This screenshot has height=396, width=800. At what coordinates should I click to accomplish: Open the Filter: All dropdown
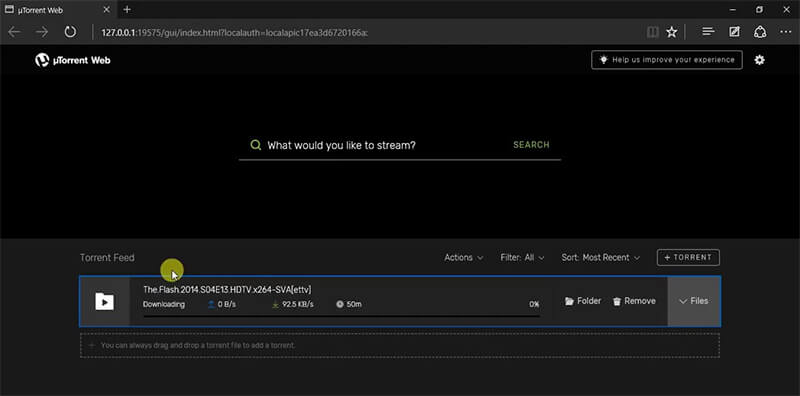[522, 258]
